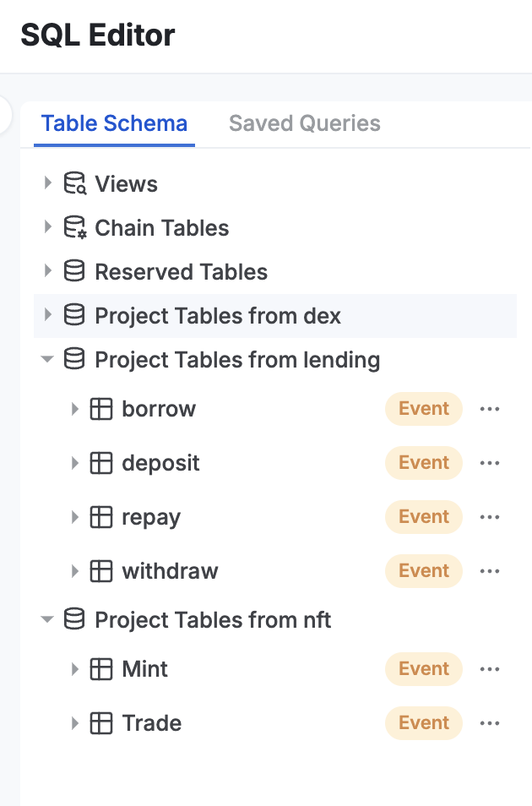Click the Chain Tables database gear icon
Viewport: 532px width, 806px height.
(75, 227)
